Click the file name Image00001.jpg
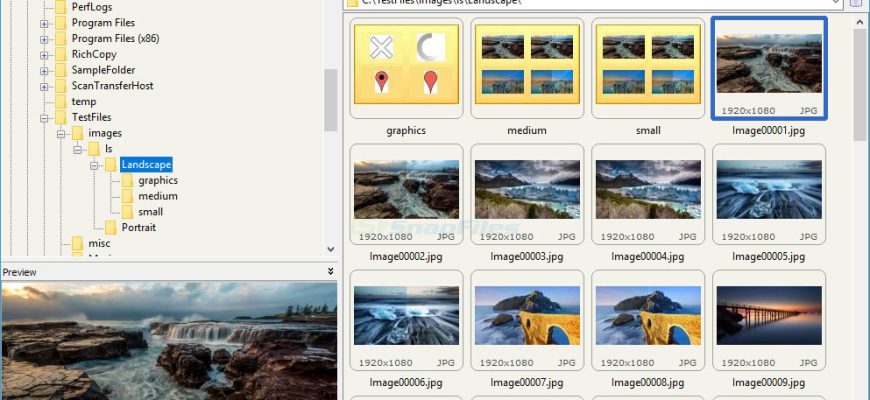 pyautogui.click(x=768, y=131)
